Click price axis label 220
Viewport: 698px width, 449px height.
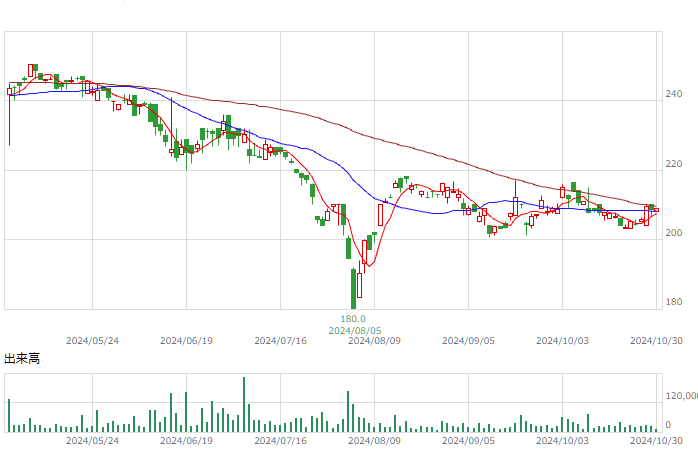(x=674, y=164)
